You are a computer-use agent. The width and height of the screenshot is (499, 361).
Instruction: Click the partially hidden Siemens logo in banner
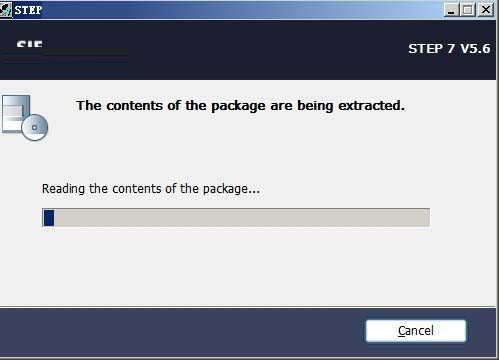pos(30,44)
